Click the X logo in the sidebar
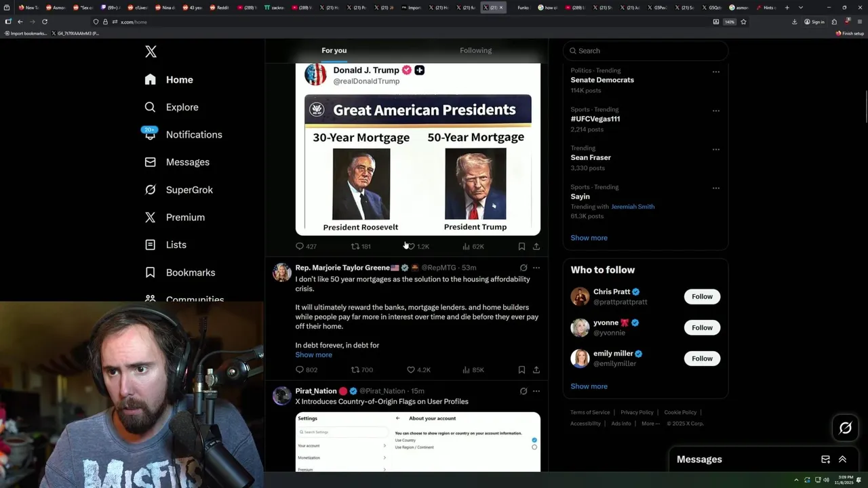This screenshot has width=868, height=488. (x=151, y=52)
